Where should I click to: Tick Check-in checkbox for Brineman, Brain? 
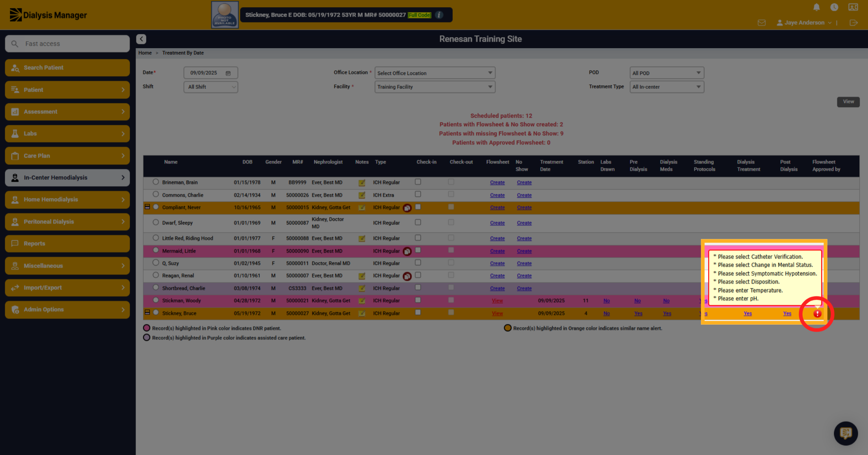tap(418, 182)
